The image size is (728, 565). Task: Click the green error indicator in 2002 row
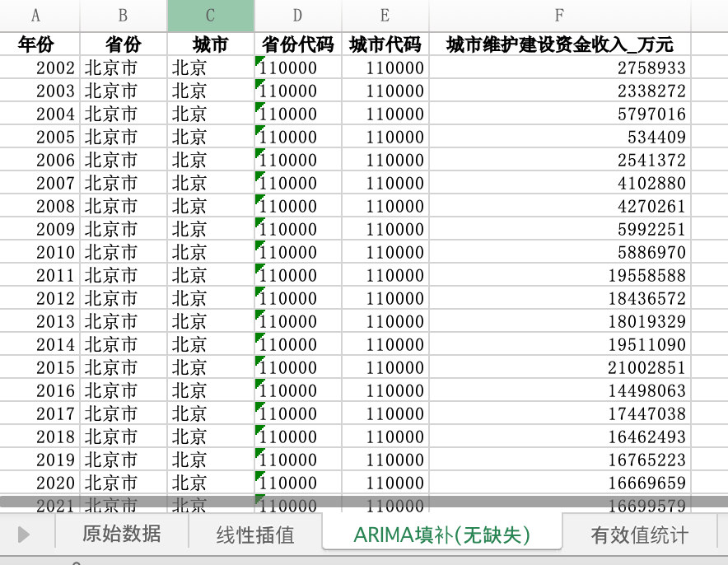(x=259, y=60)
